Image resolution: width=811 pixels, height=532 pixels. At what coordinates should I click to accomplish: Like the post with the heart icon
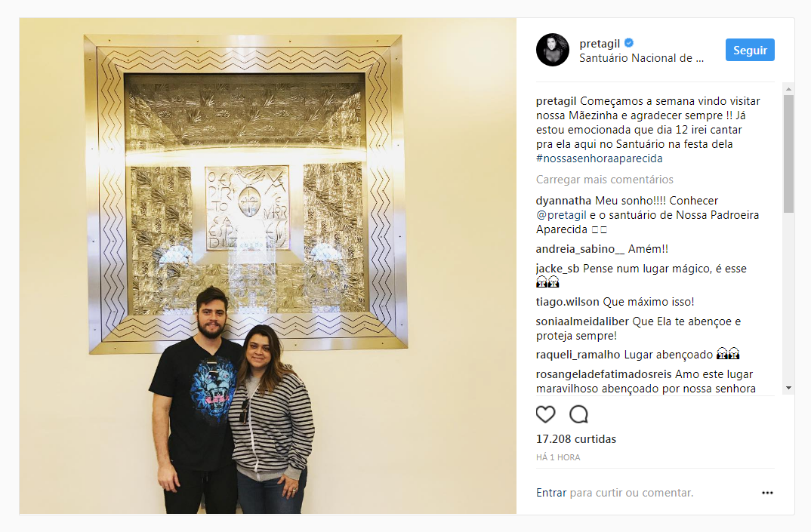click(545, 414)
